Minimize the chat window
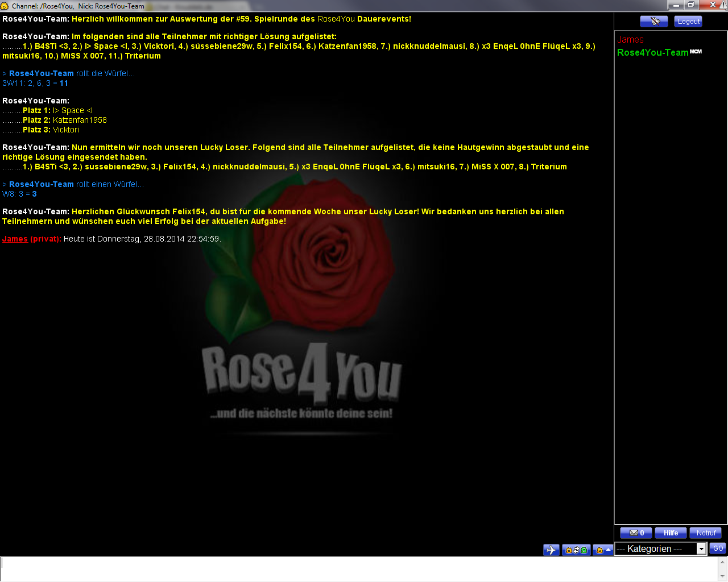This screenshot has height=582, width=728. 676,5
